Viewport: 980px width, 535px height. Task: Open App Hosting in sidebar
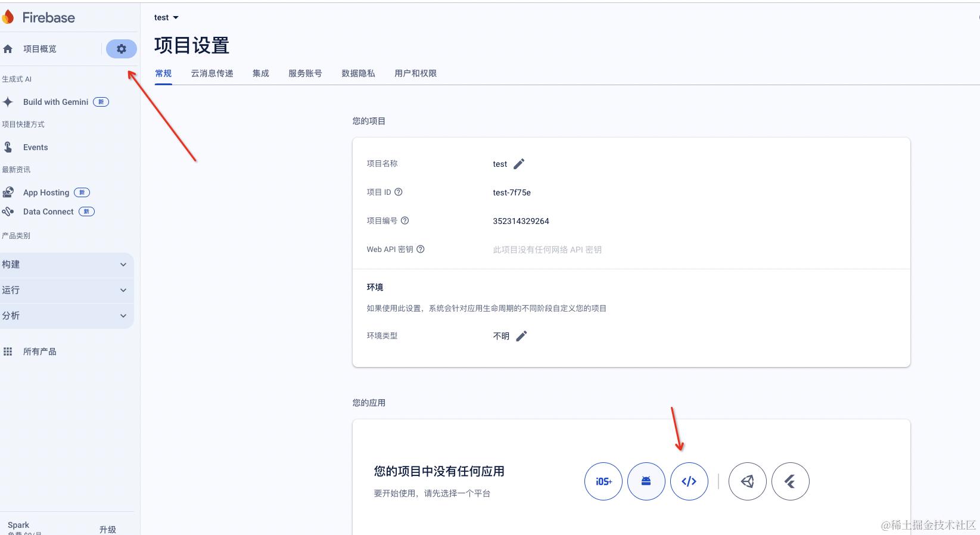click(46, 192)
